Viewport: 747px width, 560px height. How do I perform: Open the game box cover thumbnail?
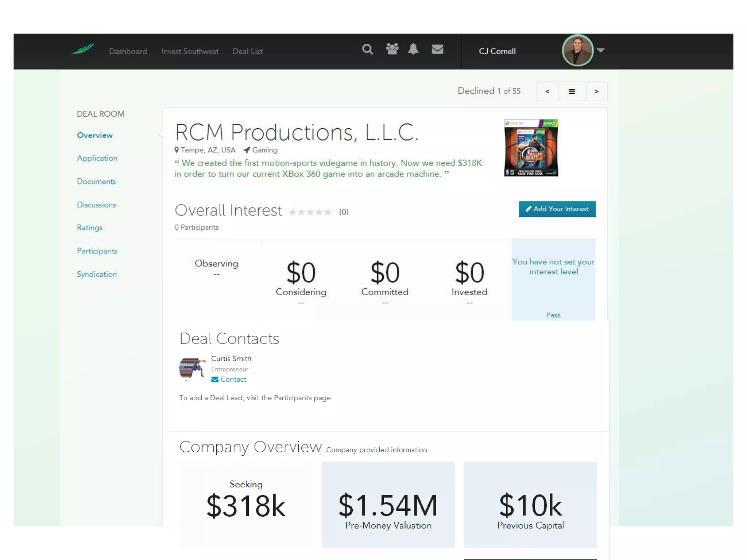(531, 148)
